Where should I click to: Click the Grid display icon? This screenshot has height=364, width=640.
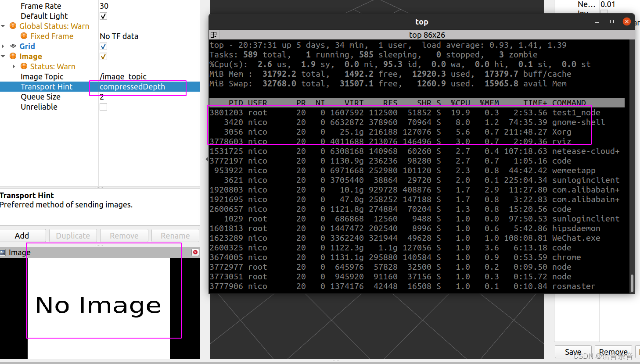[x=13, y=46]
